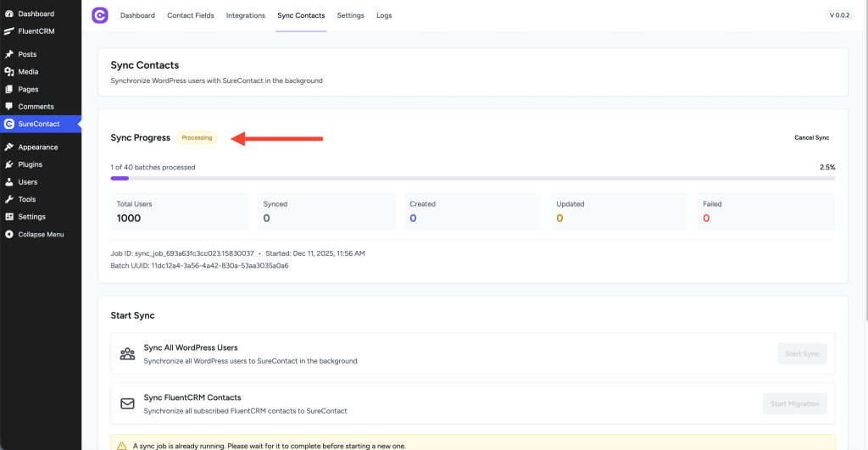Open the Settings tab in SureContact

(x=350, y=15)
